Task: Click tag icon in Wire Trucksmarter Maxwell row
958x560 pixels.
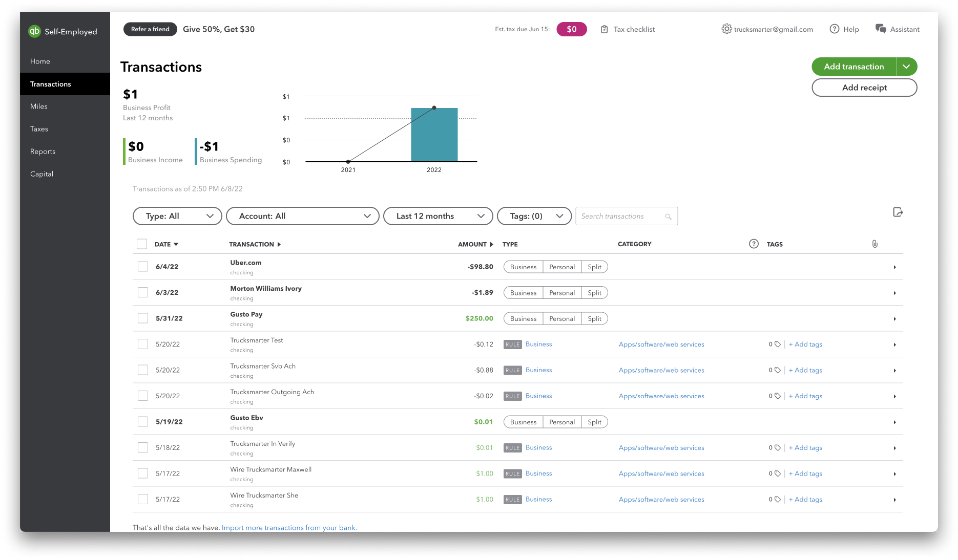Action: (778, 473)
